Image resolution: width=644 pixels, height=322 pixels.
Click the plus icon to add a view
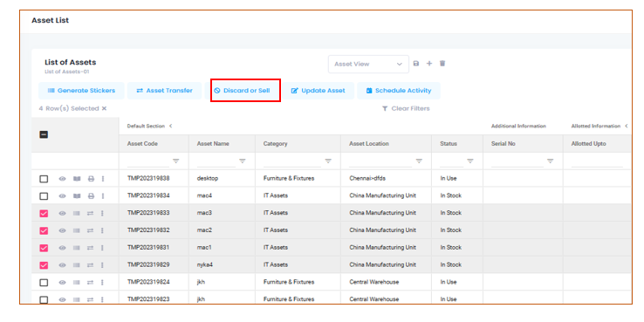click(x=429, y=64)
